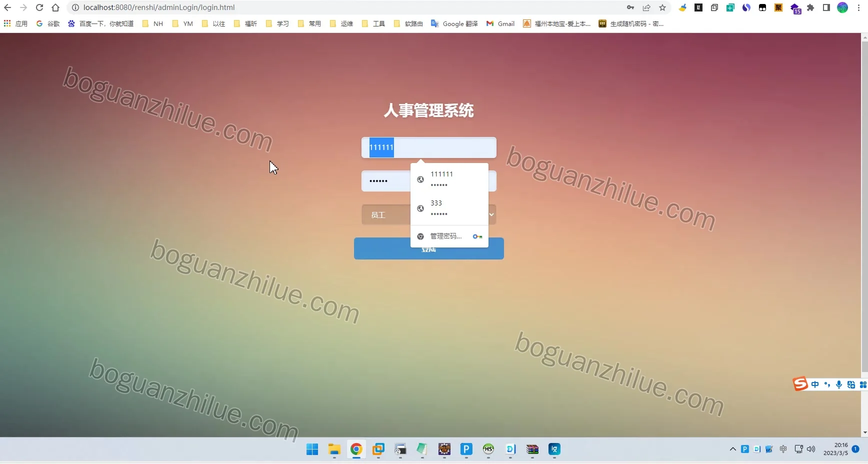Open Windows Start menu
The image size is (868, 464).
coord(312,449)
